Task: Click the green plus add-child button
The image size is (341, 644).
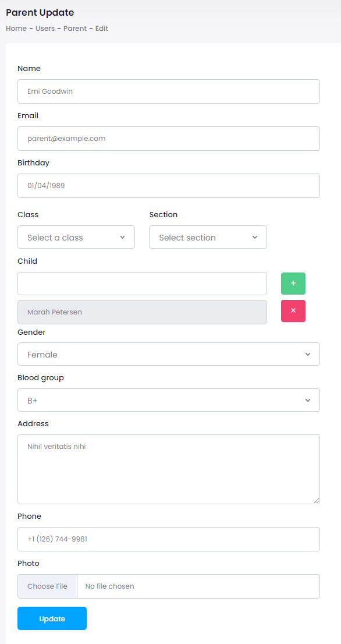Action: coord(293,284)
